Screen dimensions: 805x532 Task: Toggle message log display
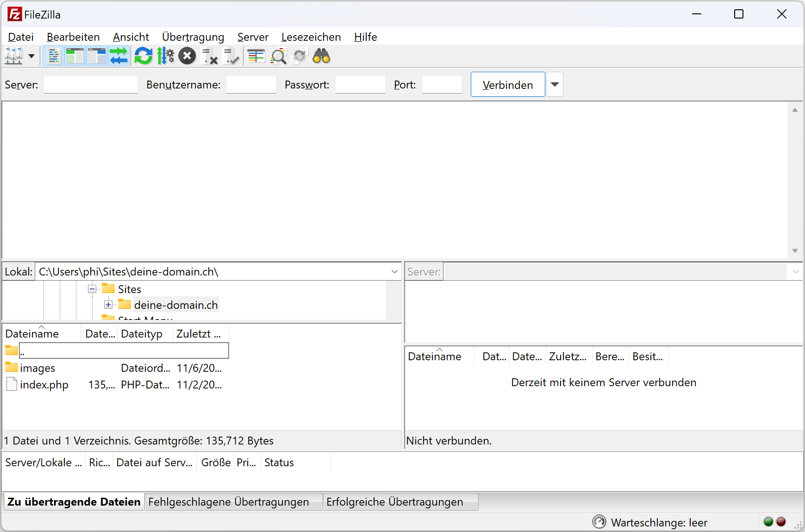pos(54,56)
